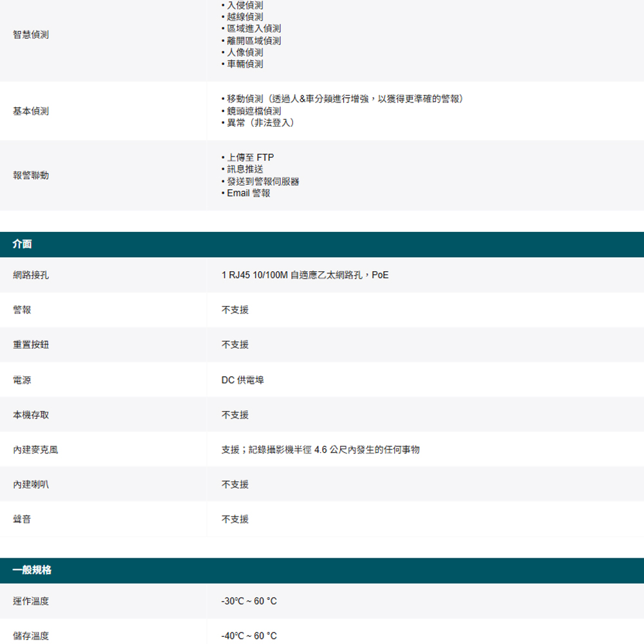Select the Email 警報 list item

tap(249, 193)
